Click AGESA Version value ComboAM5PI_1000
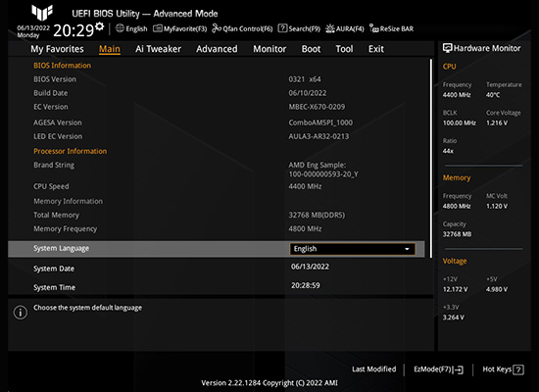Screen dimensions: 539x392 pos(320,122)
